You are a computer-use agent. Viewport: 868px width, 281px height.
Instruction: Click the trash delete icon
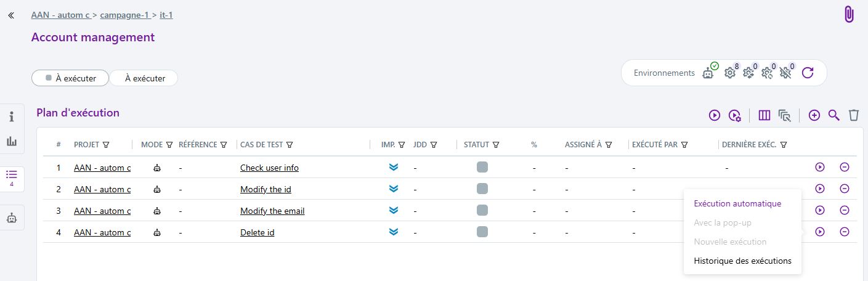853,115
